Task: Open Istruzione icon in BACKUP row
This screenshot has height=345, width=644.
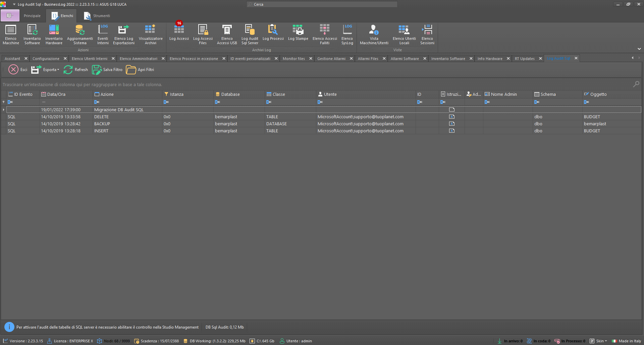Action: (452, 124)
